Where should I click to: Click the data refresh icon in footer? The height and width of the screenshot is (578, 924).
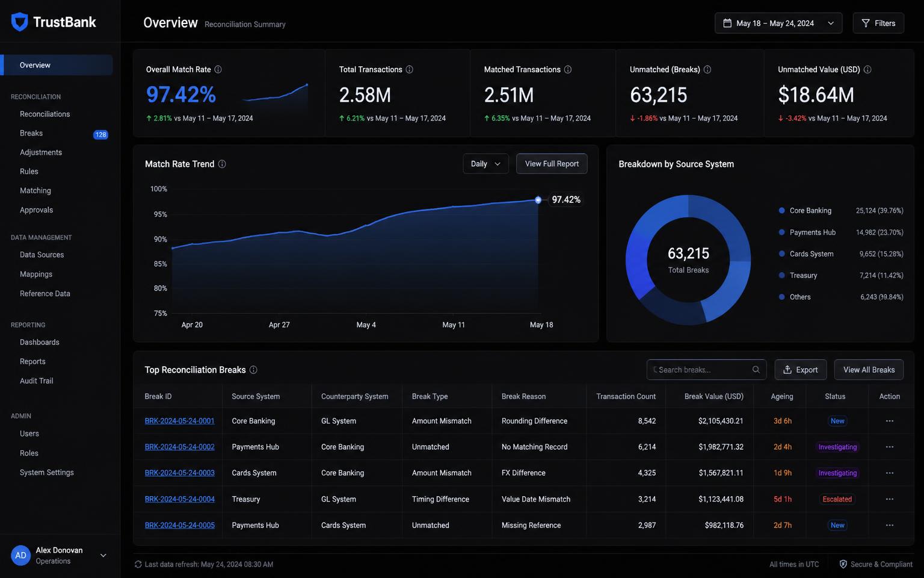click(138, 564)
